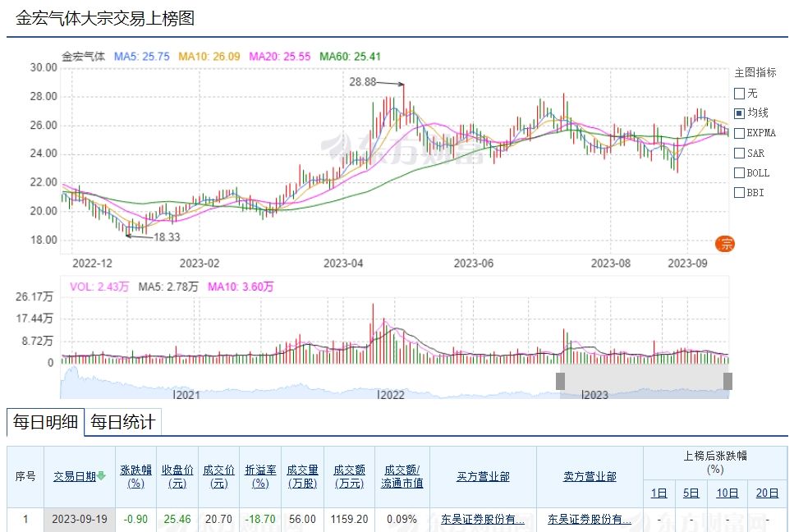This screenshot has width=794, height=532.
Task: Switch to the 每日统计 tab
Action: pos(122,422)
